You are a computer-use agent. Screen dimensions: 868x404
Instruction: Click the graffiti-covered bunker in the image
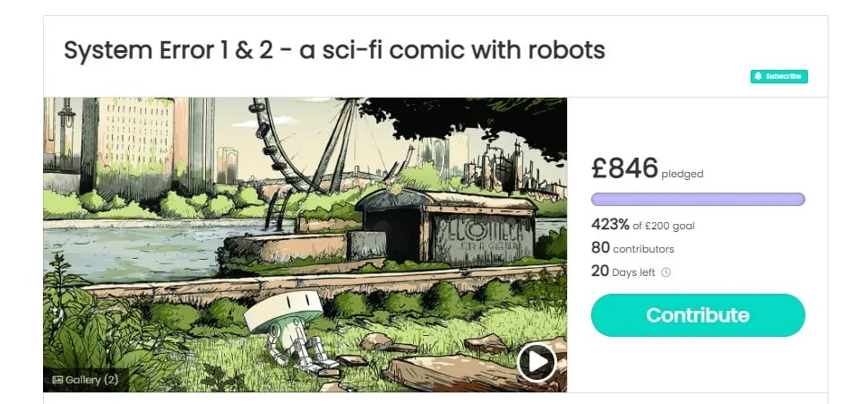point(446,228)
